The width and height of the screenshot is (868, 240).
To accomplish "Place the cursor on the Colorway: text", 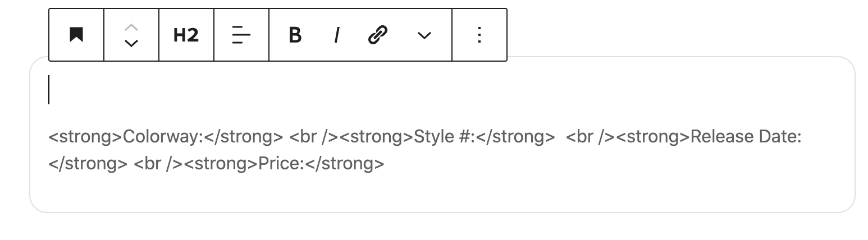I will [163, 137].
